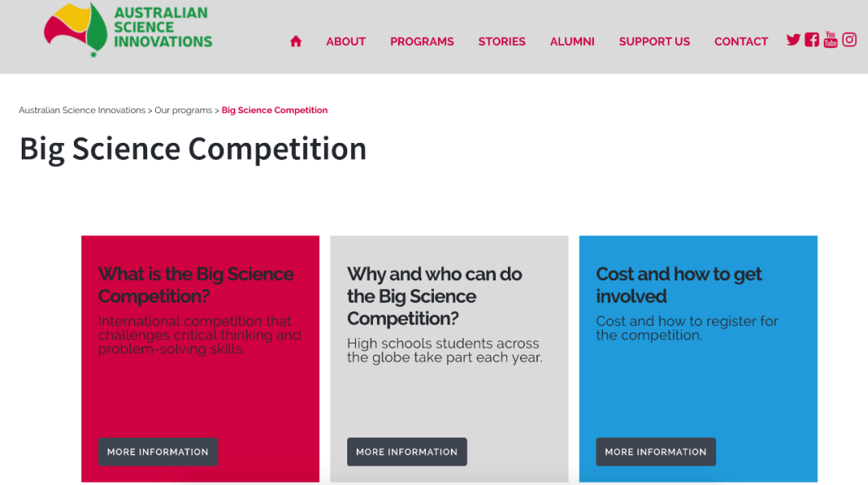The width and height of the screenshot is (868, 485).
Task: Navigate to the CONTACT page
Action: tap(741, 42)
